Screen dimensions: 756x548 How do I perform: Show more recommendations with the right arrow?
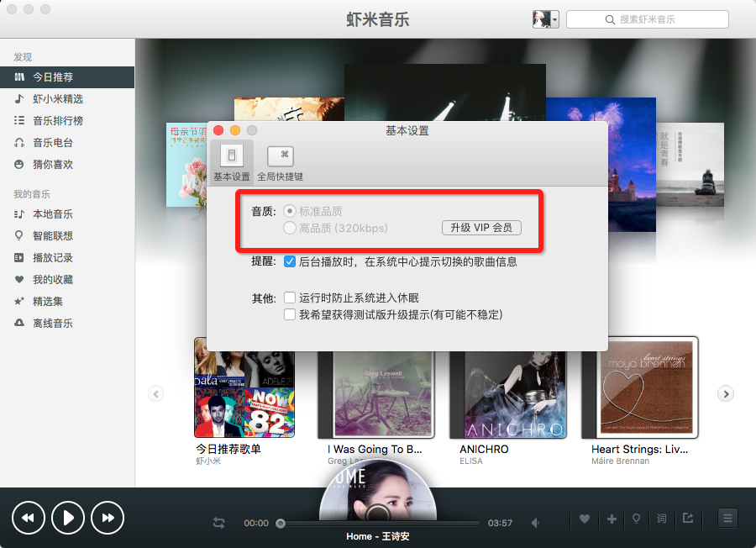(x=726, y=393)
